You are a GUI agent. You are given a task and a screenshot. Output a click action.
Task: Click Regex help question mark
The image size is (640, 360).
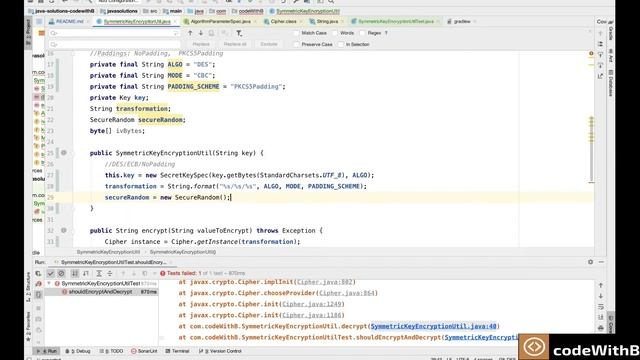click(x=386, y=33)
